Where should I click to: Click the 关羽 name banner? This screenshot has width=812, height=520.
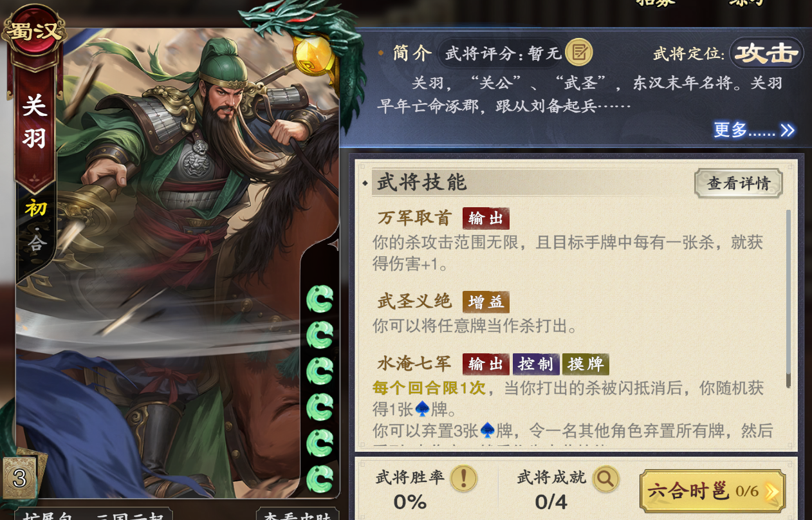[35, 122]
